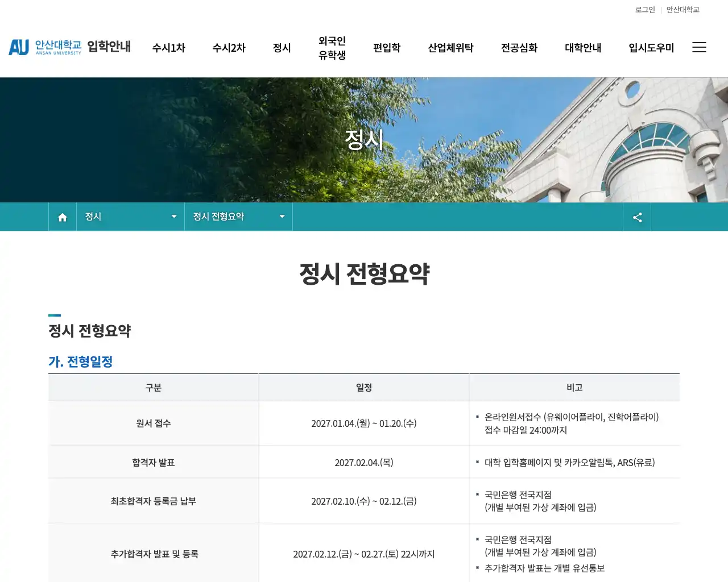Click the 원서 접수 row label
Viewport: 728px width, 582px height.
(154, 423)
